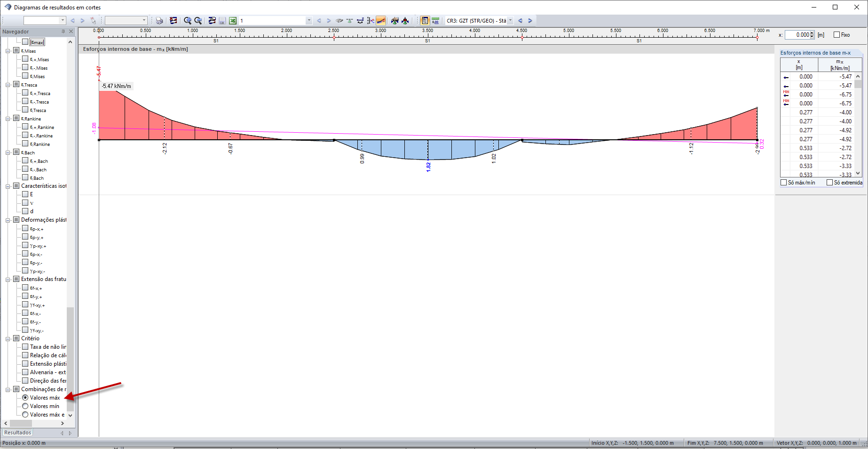Collapse the Critério tree group
Image resolution: width=868 pixels, height=449 pixels.
(8, 338)
